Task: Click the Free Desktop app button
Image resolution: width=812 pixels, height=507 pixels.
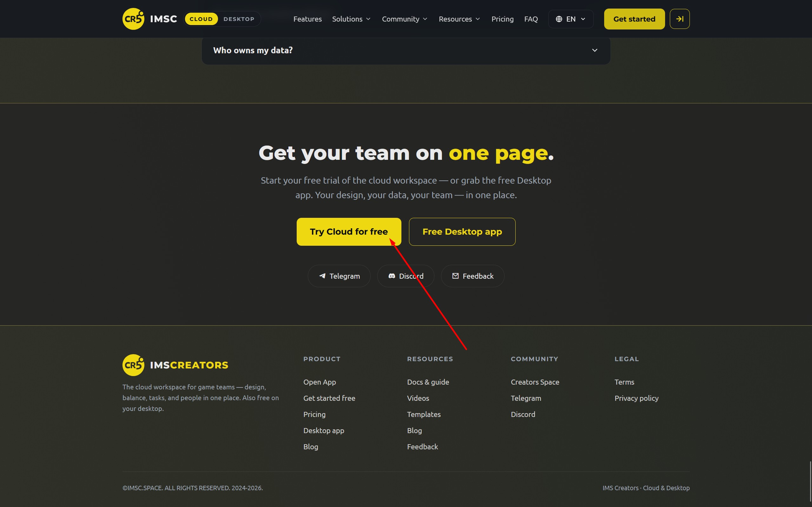Action: pyautogui.click(x=462, y=232)
